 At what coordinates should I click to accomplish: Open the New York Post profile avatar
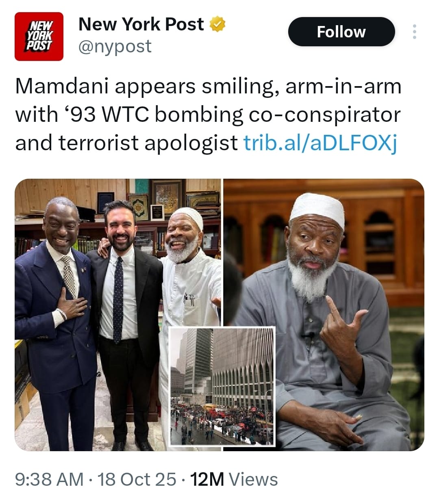(39, 37)
